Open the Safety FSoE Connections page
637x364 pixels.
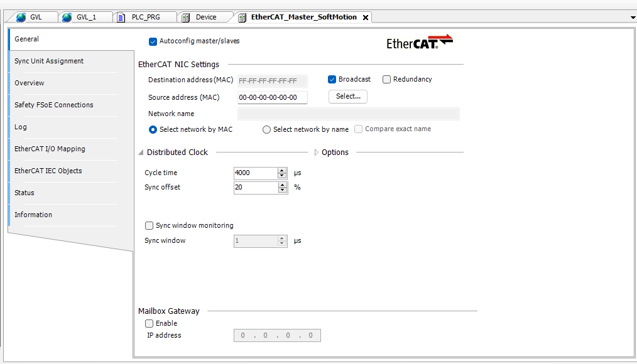point(71,105)
